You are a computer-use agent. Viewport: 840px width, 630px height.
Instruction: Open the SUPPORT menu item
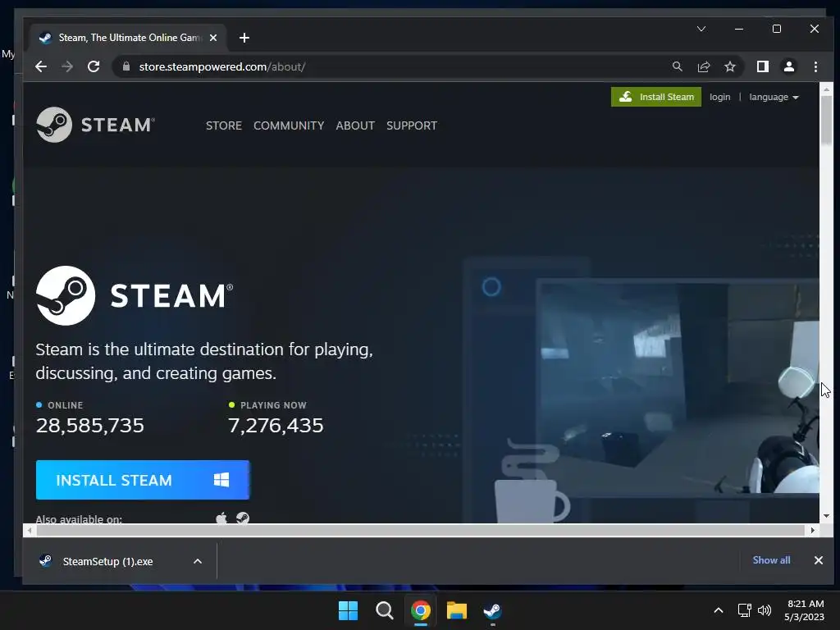412,126
